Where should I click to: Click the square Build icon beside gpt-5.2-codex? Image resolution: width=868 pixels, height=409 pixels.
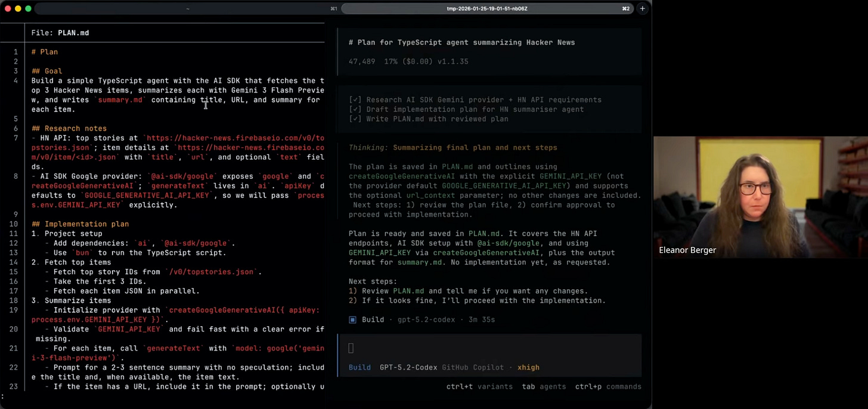352,320
